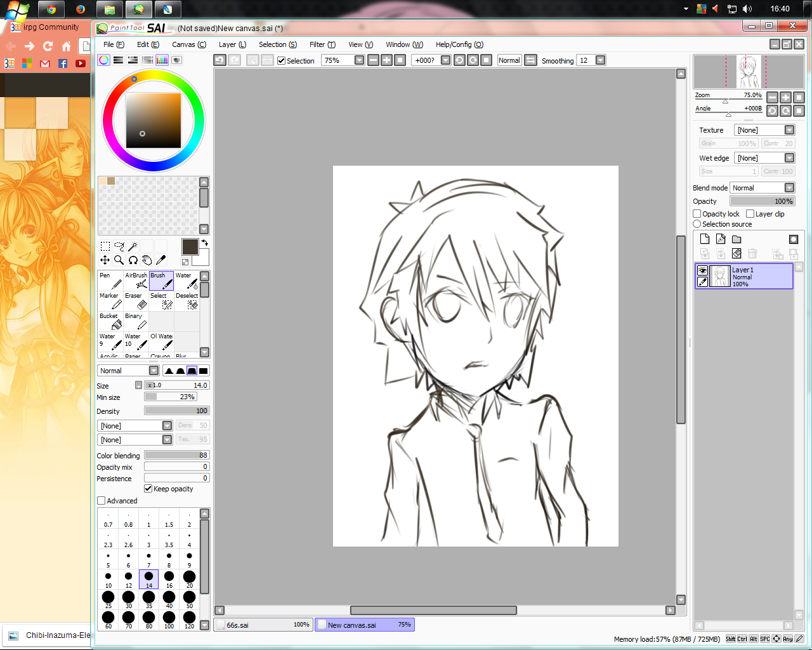
Task: Tick the Advanced checkbox
Action: [x=101, y=501]
